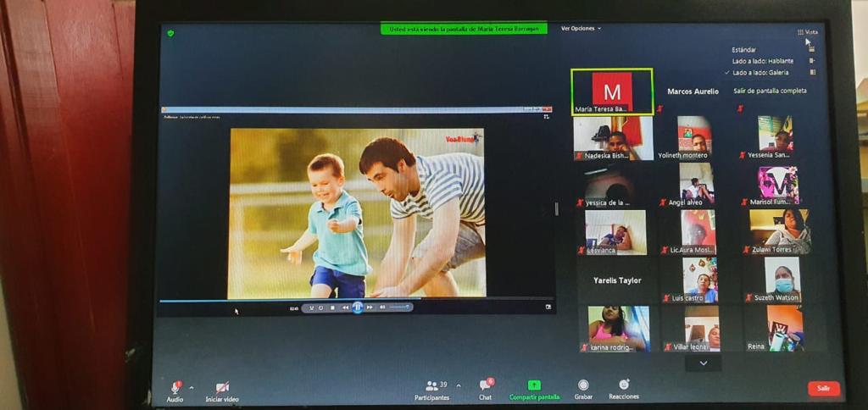Pause the shared video playback
The width and height of the screenshot is (868, 410).
[x=358, y=307]
